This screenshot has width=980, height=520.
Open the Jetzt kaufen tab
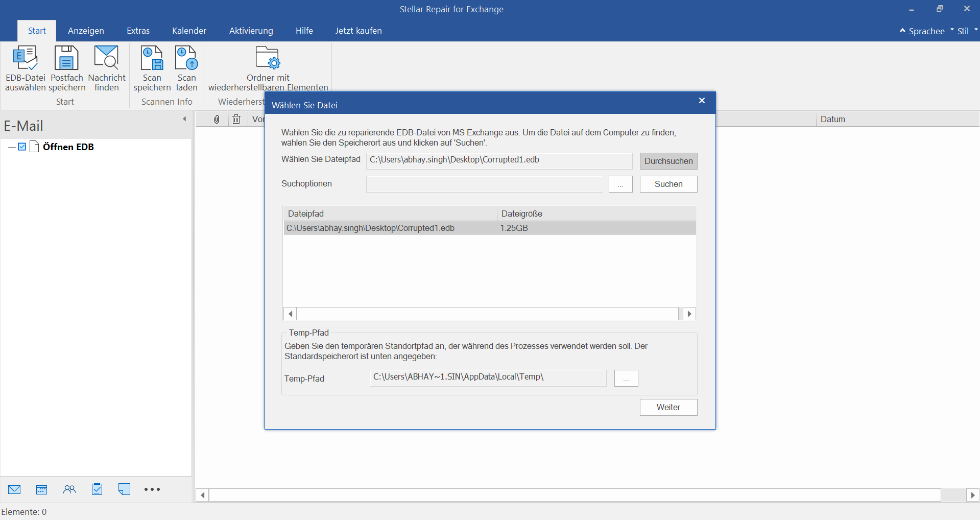(x=358, y=31)
